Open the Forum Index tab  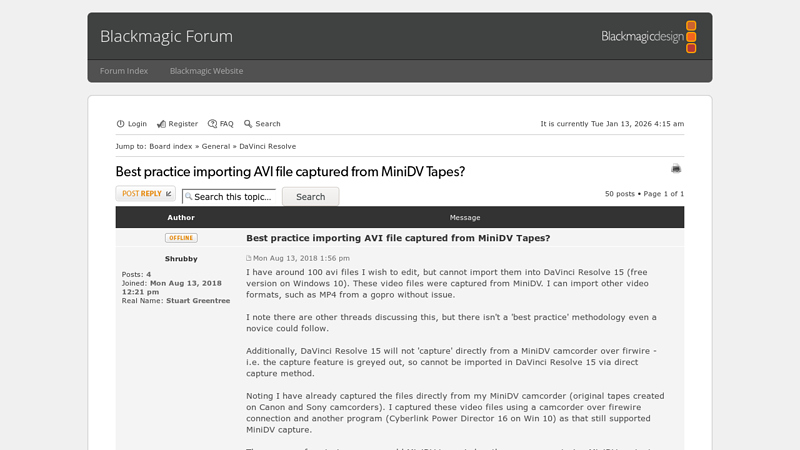[x=124, y=71]
